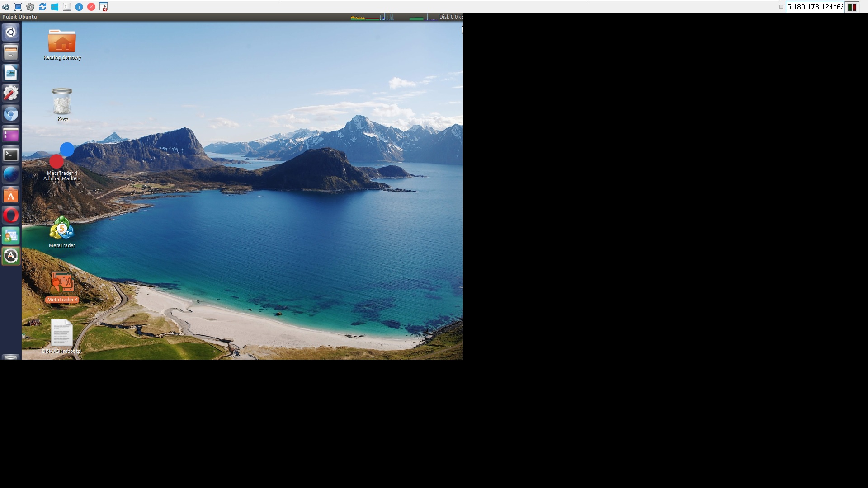This screenshot has width=868, height=488.
Task: Click the close-toolbar window icon with red X
Action: [x=104, y=7]
